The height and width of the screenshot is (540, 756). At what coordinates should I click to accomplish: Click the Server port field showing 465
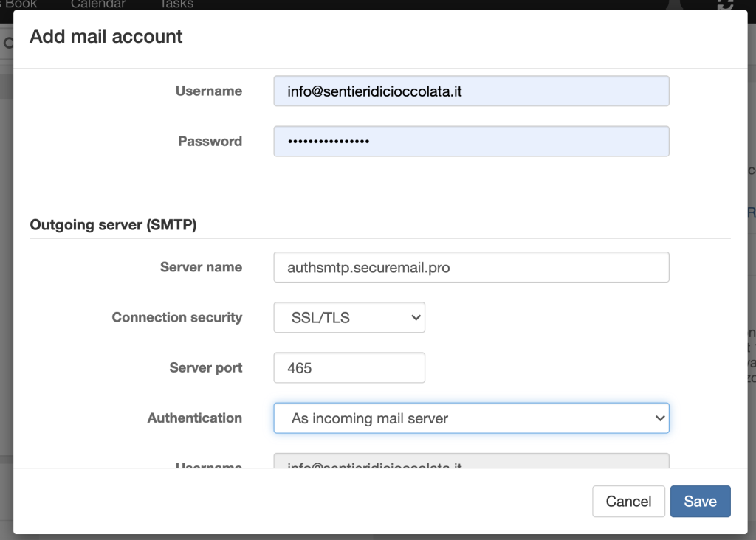click(x=348, y=368)
